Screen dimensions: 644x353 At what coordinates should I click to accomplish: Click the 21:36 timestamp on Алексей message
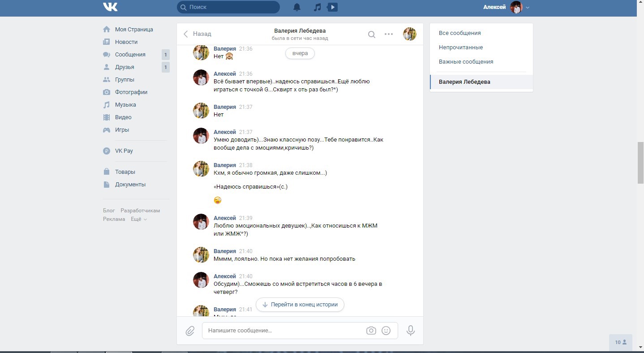pyautogui.click(x=246, y=74)
